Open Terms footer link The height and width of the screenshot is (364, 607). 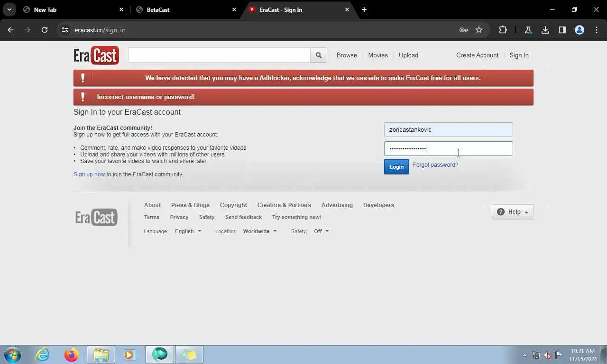(x=152, y=217)
